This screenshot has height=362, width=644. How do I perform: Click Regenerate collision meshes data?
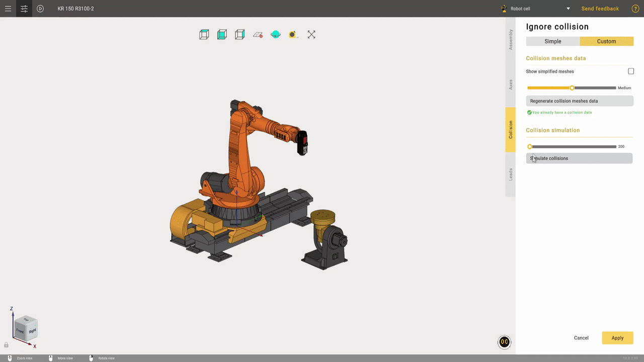click(x=579, y=101)
